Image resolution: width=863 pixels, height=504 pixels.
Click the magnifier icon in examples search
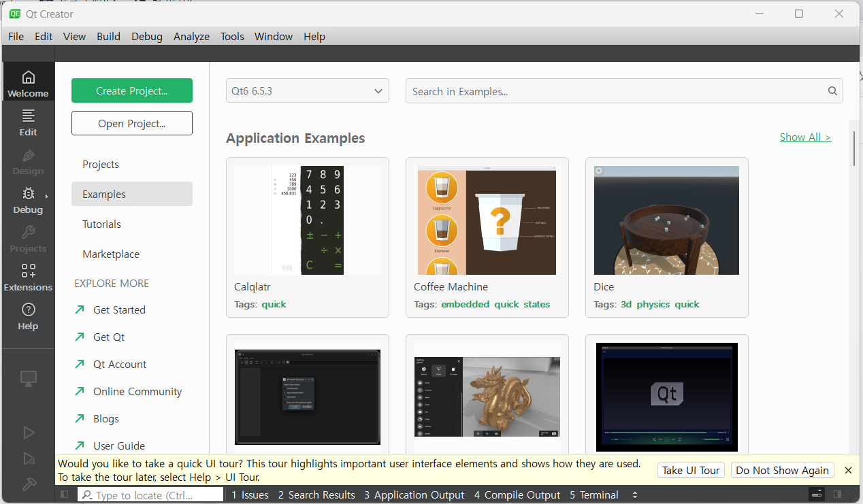(x=832, y=91)
